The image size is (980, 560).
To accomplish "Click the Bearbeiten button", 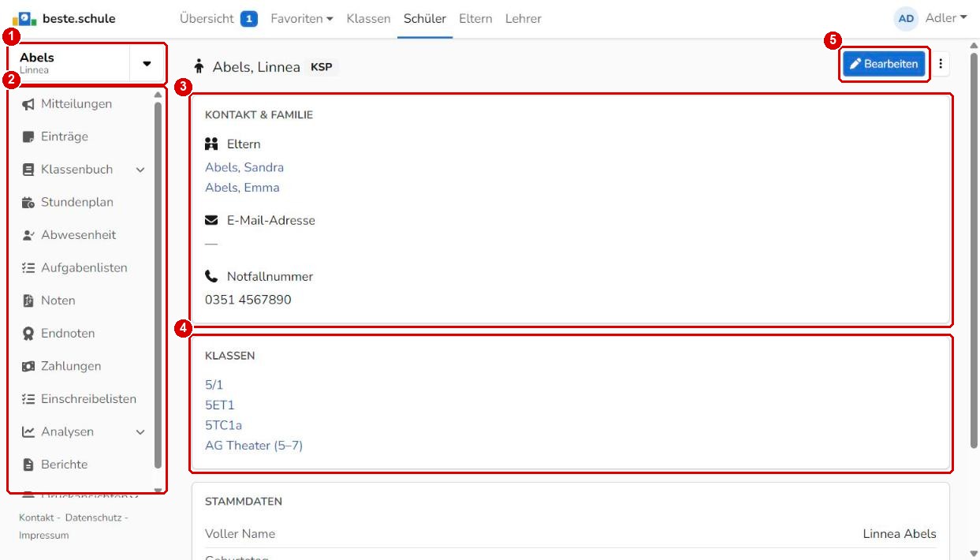I will [x=884, y=65].
